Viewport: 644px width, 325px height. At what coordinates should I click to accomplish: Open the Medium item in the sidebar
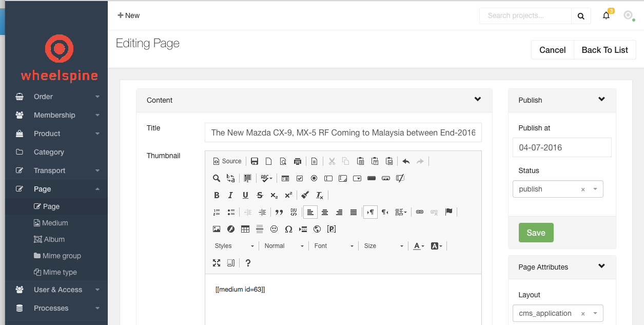coord(55,223)
